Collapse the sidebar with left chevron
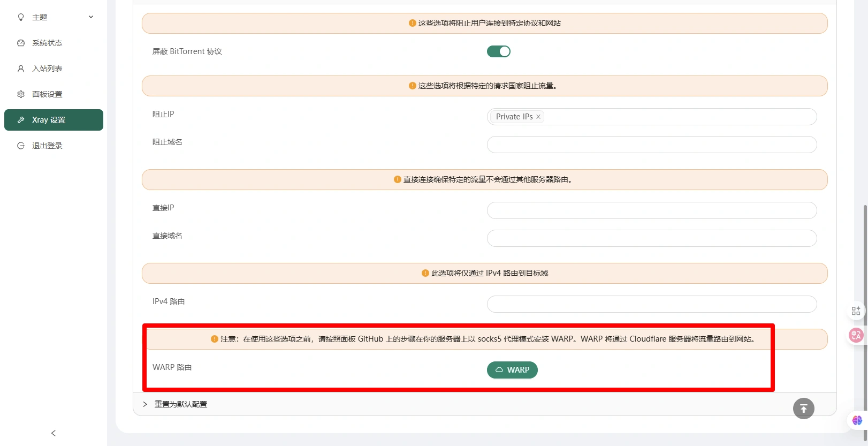 coord(53,433)
